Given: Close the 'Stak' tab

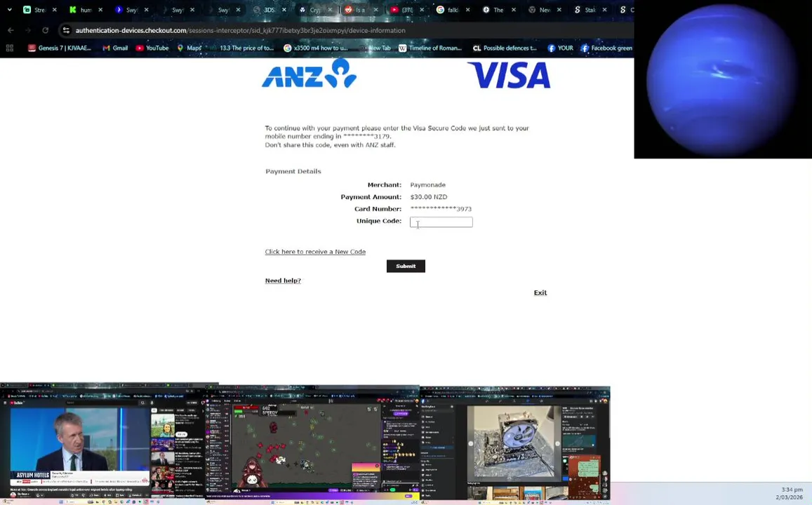Looking at the screenshot, I should coord(604,10).
